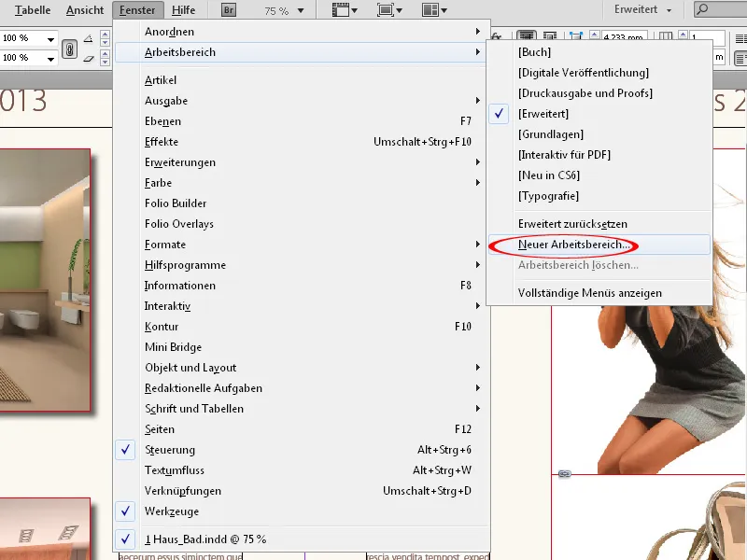Open the Folio Overlays panel
The width and height of the screenshot is (747, 560).
click(x=303, y=223)
